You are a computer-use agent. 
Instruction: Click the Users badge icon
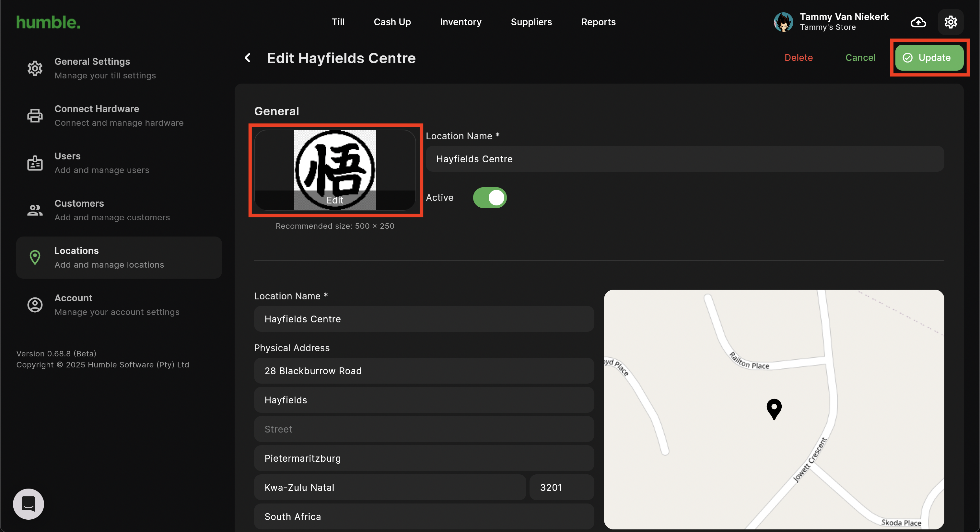pos(35,163)
